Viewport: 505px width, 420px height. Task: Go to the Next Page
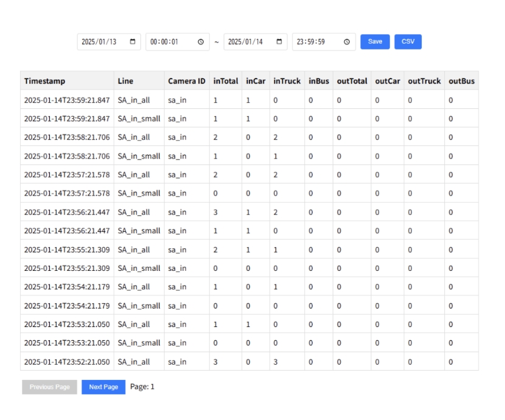pos(103,387)
